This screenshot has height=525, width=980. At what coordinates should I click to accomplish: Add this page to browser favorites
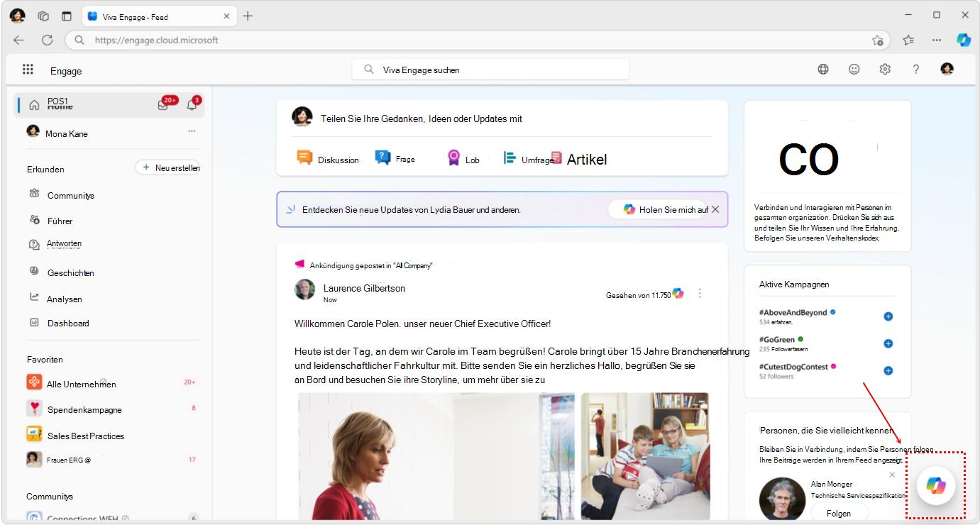click(878, 40)
